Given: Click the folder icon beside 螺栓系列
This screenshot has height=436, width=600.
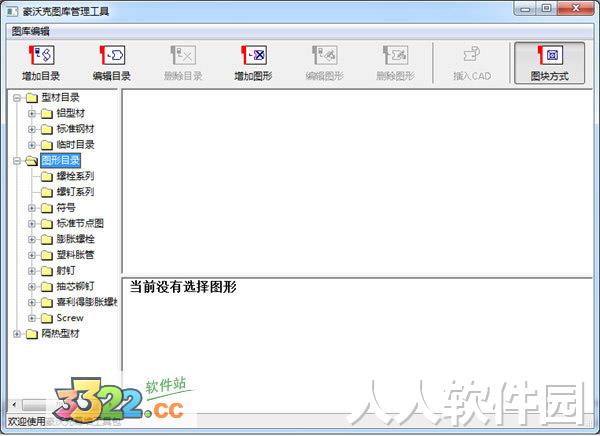Looking at the screenshot, I should [47, 176].
